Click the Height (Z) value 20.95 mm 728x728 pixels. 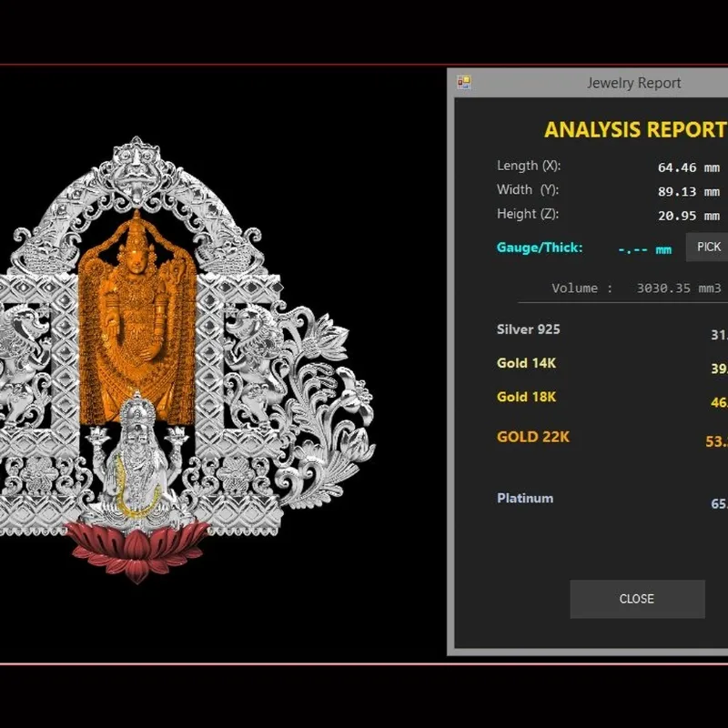689,216
